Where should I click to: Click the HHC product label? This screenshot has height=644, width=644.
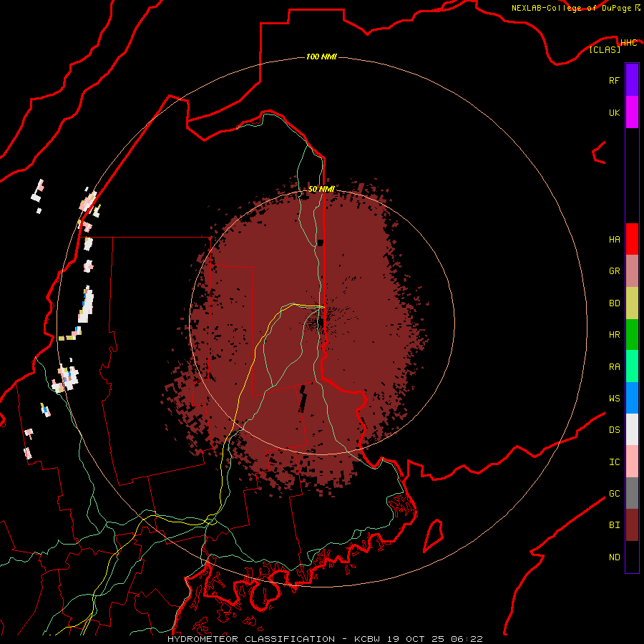628,43
